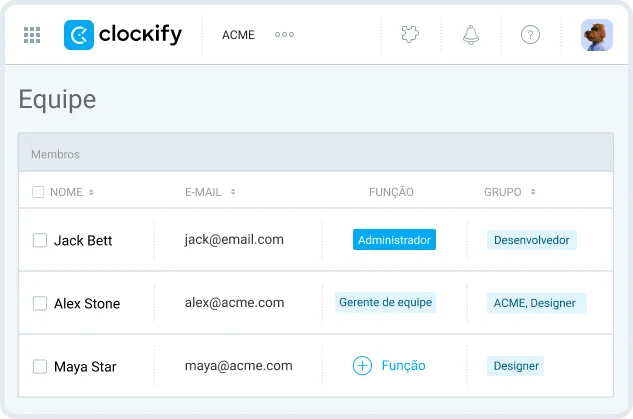Click the Equipe page title
The image size is (633, 419).
tap(57, 100)
